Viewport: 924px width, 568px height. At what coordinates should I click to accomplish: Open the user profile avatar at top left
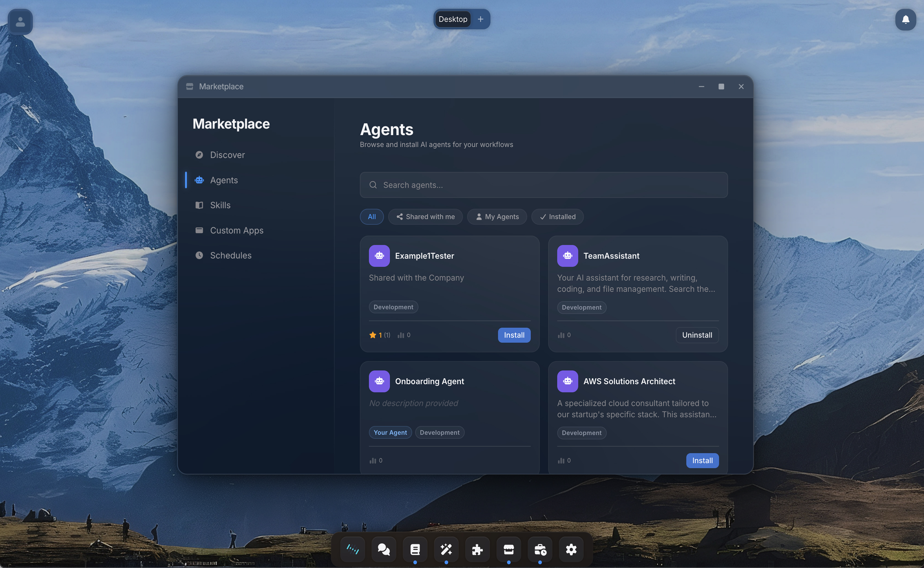[20, 22]
